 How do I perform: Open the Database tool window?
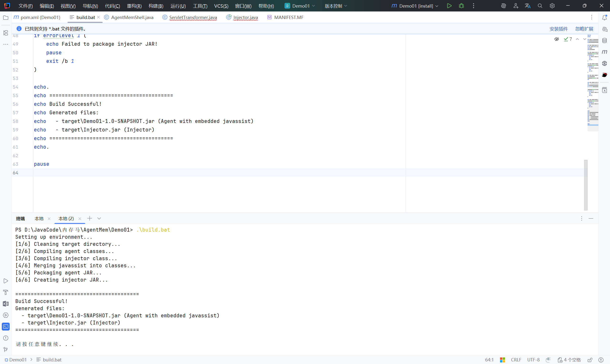pos(604,40)
